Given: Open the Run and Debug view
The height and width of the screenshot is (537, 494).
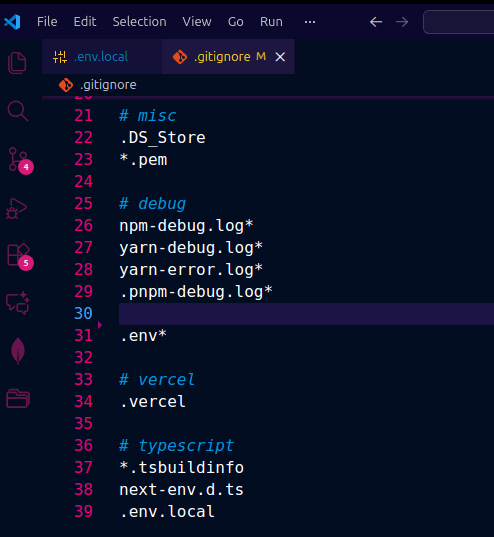Looking at the screenshot, I should (x=16, y=208).
